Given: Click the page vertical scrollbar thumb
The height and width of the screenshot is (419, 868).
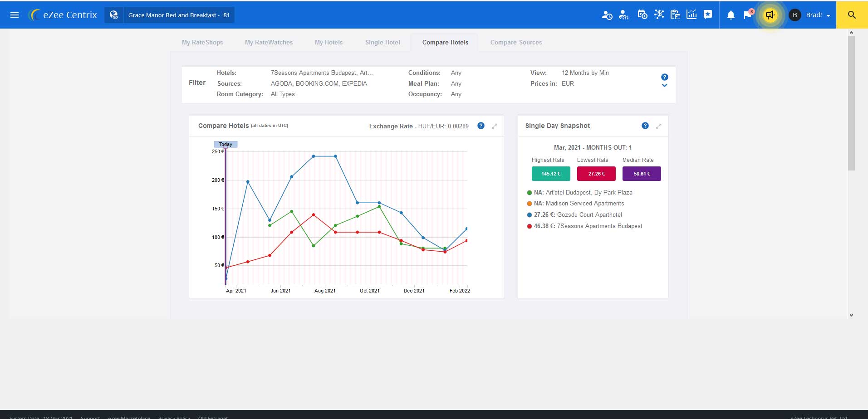Looking at the screenshot, I should (851, 103).
